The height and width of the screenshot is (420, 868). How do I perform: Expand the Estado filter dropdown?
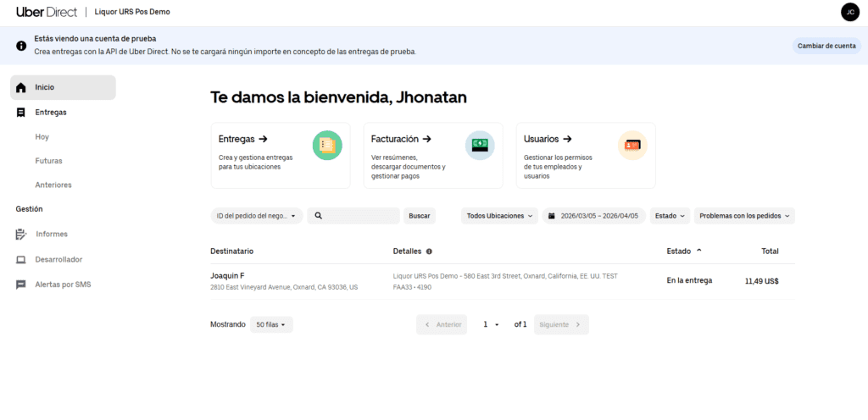tap(670, 216)
